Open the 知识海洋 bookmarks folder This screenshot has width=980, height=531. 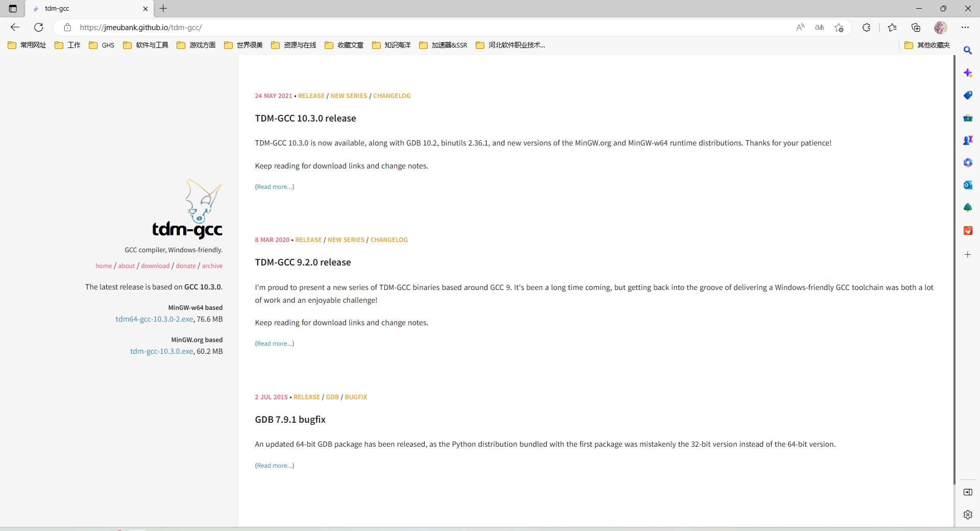coord(391,45)
